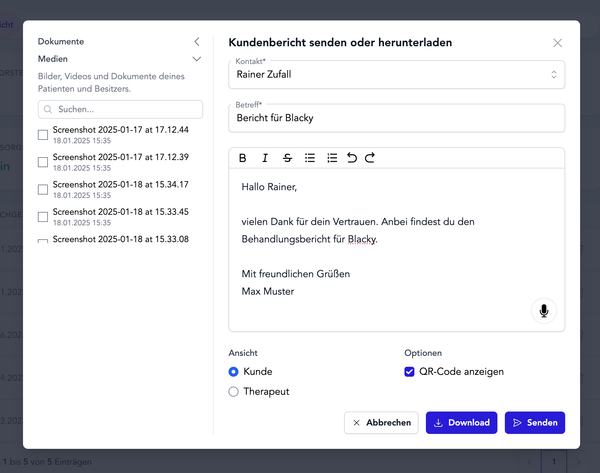Check Screenshot 2025-01-17 at 17.12.44 file
Viewport: 600px width, 473px height.
pyautogui.click(x=42, y=135)
